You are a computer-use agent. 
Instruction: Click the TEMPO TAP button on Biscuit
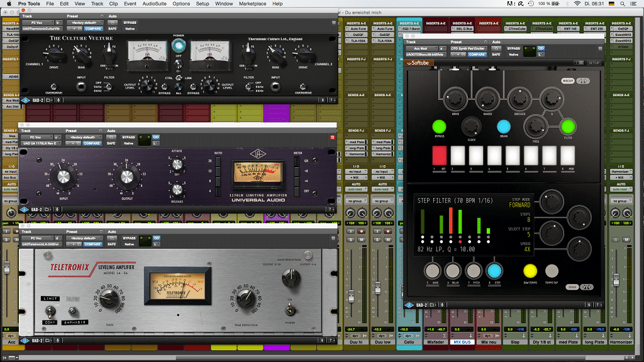[x=551, y=271]
